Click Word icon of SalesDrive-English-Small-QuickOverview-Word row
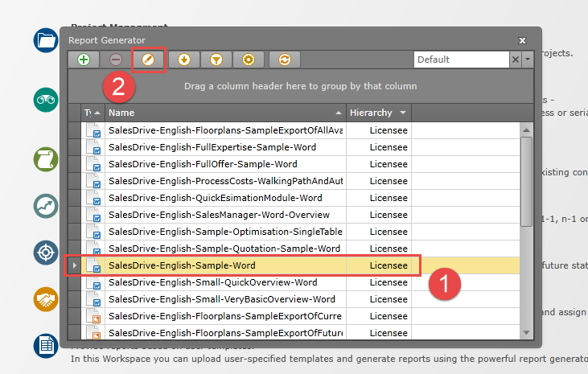Image resolution: width=588 pixels, height=374 pixels. (x=93, y=282)
